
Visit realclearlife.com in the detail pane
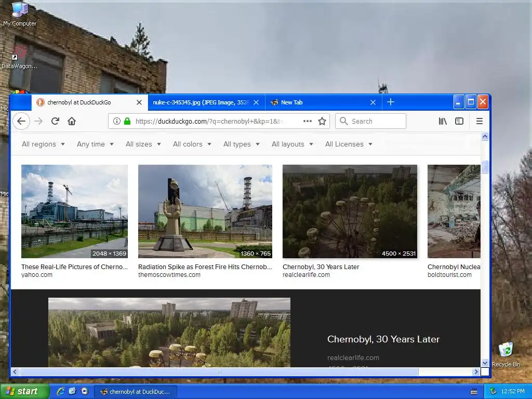point(353,357)
